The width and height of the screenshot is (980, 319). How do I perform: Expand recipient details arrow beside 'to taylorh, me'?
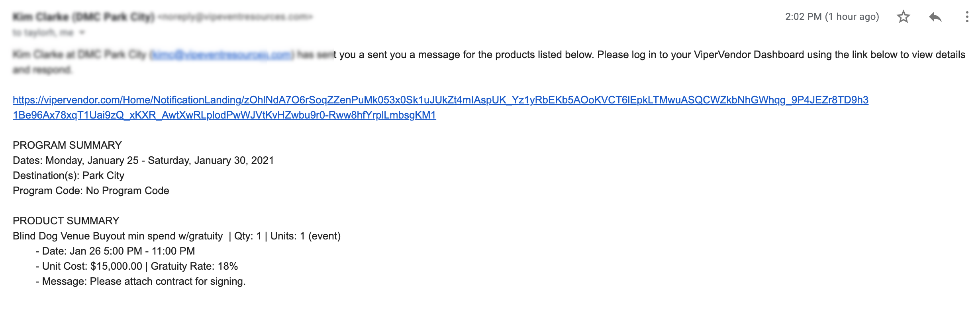point(82,32)
